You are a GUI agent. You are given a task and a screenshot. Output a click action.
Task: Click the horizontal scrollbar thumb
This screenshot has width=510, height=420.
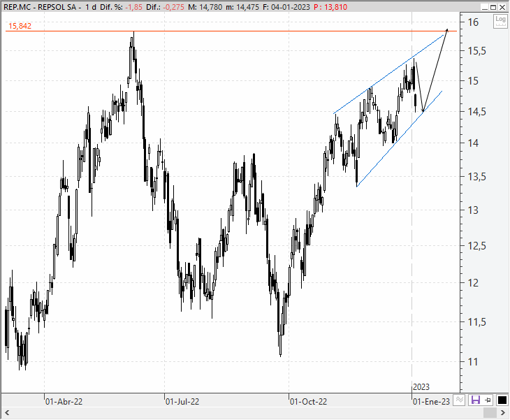tap(490, 413)
